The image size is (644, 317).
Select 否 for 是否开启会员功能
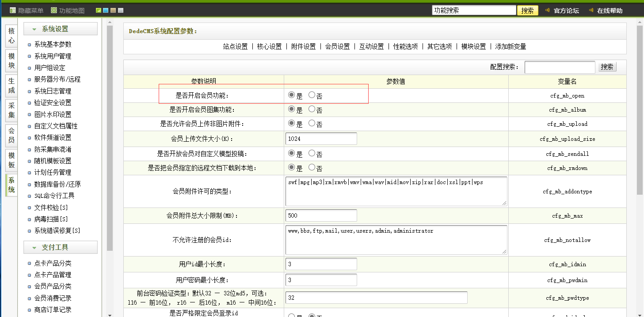312,94
